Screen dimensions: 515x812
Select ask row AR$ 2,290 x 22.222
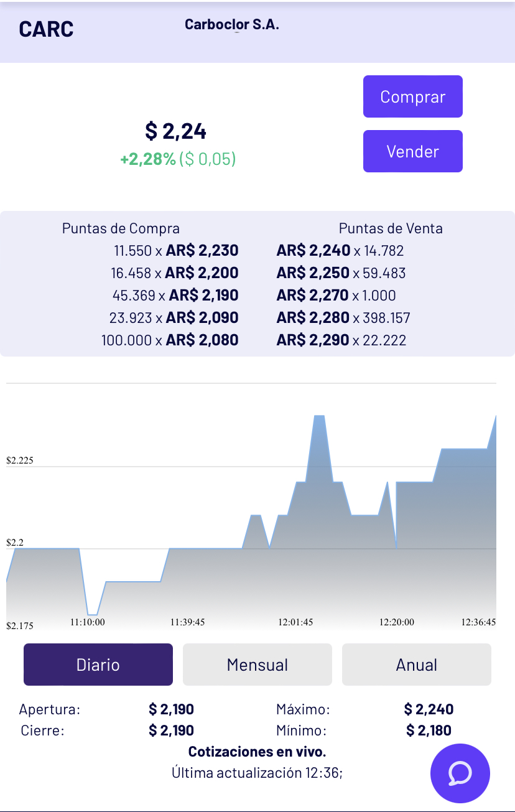[341, 340]
